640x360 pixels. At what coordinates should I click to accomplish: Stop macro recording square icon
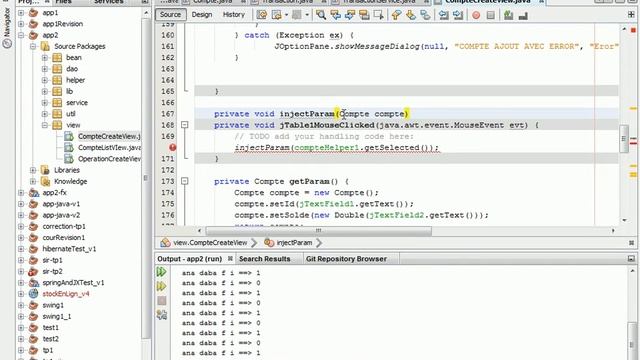tap(491, 16)
